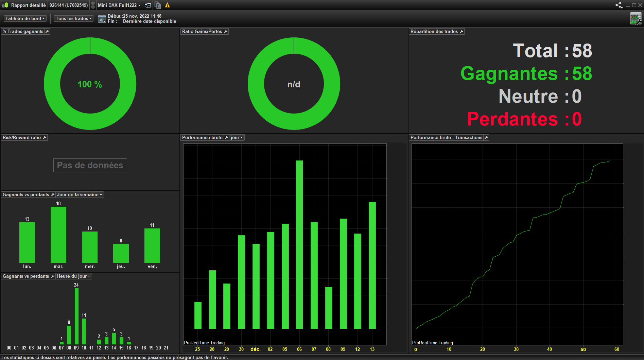Screen dimensions: 644x360
Task: Click the copy documents icon in the title bar
Action: pyautogui.click(x=158, y=5)
